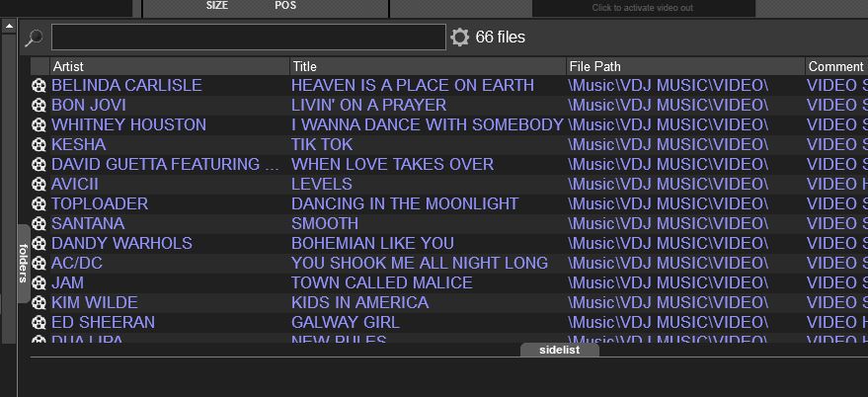Screen dimensions: 868x397
Task: Select title LIVIN' ON A PRAYER
Action: click(x=368, y=106)
